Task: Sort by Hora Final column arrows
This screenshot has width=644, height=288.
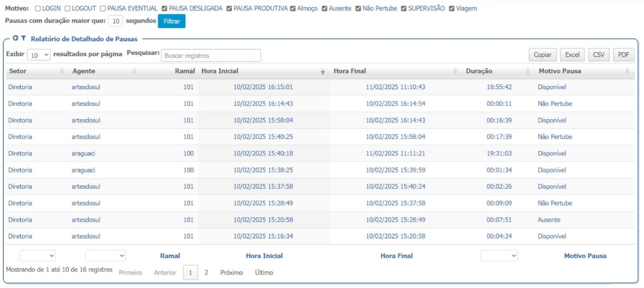Action: [x=455, y=71]
